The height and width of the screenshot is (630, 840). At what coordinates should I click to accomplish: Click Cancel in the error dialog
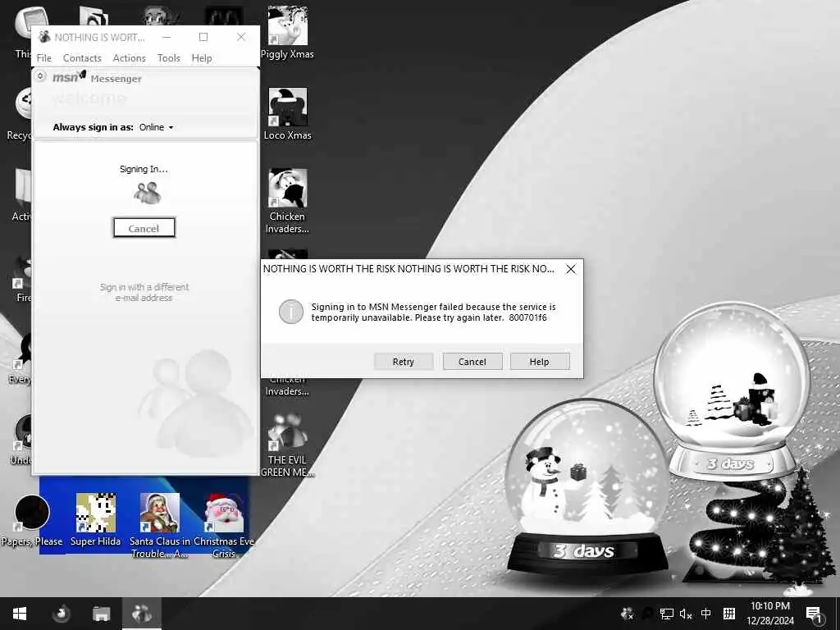coord(472,362)
